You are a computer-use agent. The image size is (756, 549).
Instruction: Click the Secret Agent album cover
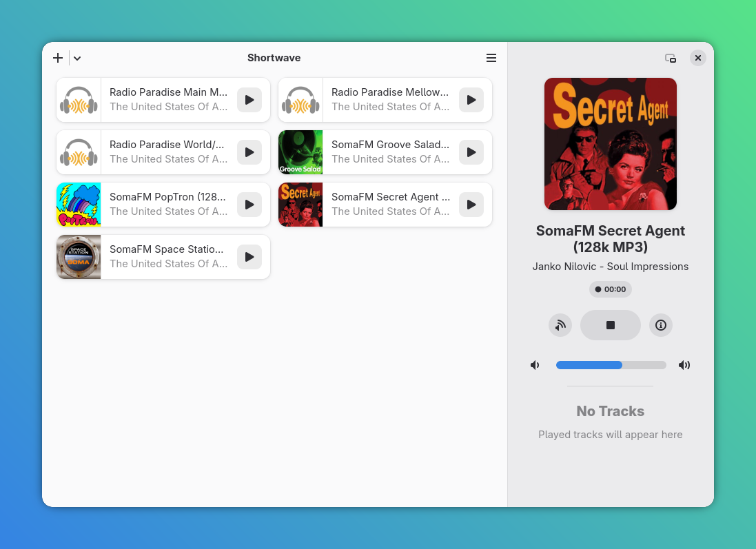click(x=610, y=144)
